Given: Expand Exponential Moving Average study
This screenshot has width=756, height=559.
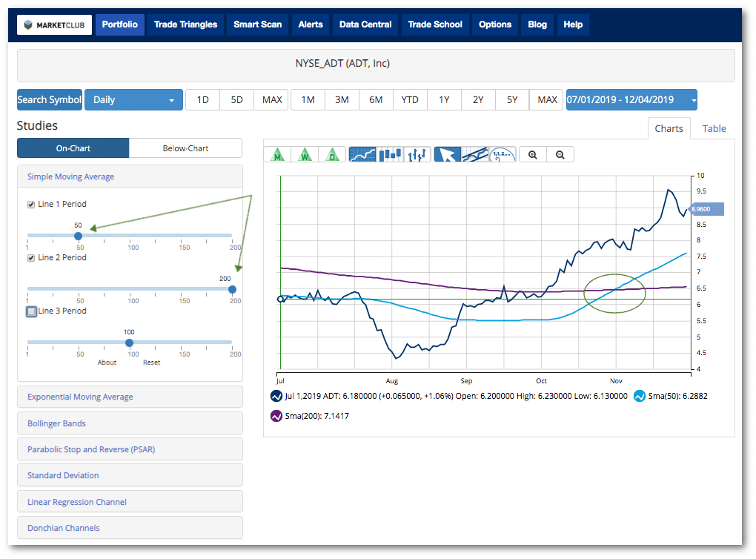Looking at the screenshot, I should tap(130, 397).
